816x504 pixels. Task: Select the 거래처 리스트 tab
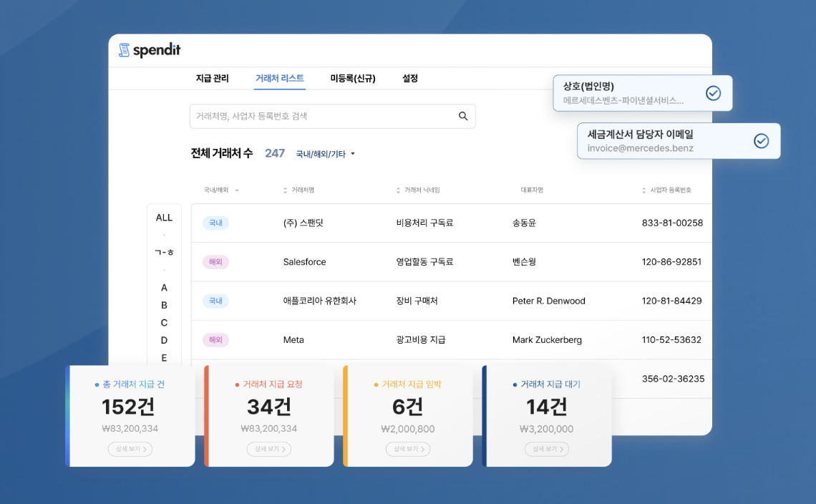click(279, 78)
